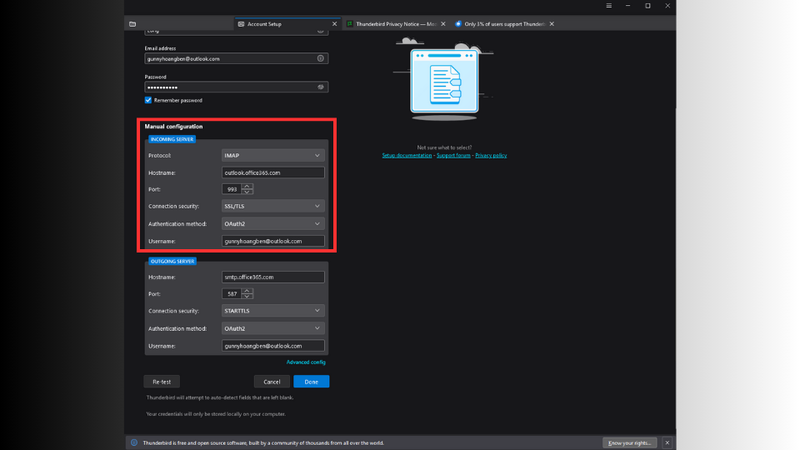Open outgoing Authentication method OAuth2 dropdown
The width and height of the screenshot is (800, 450).
273,329
